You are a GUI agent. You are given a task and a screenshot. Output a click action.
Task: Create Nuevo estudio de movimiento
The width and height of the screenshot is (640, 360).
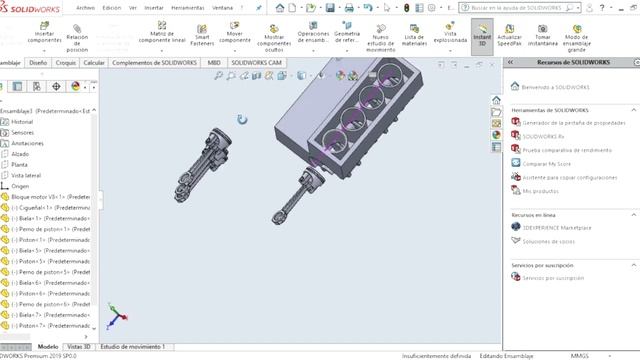tap(380, 38)
